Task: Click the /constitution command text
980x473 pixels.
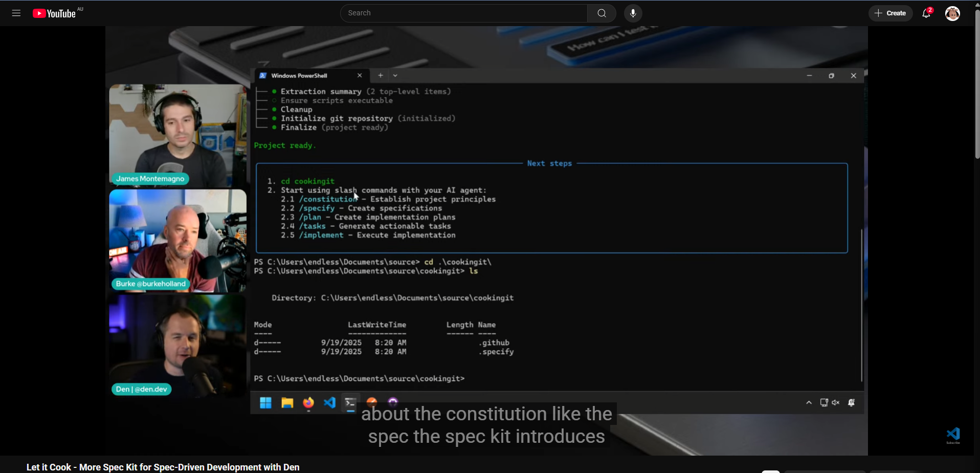Action: point(328,199)
